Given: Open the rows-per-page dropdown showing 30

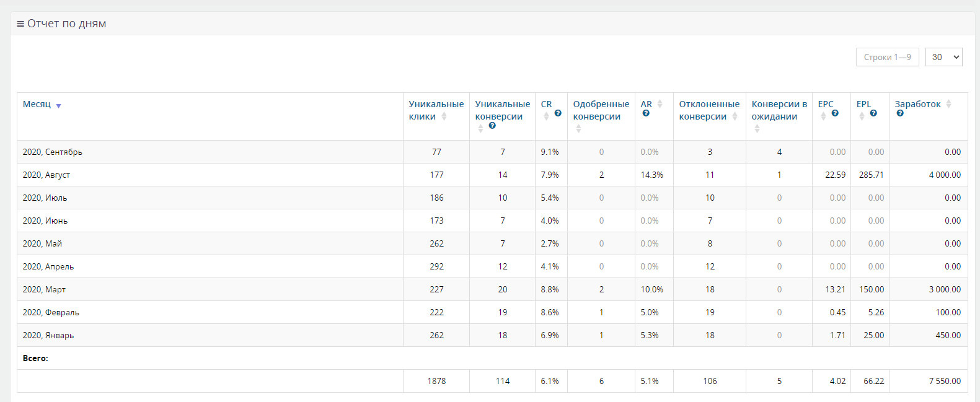Looking at the screenshot, I should coord(943,57).
